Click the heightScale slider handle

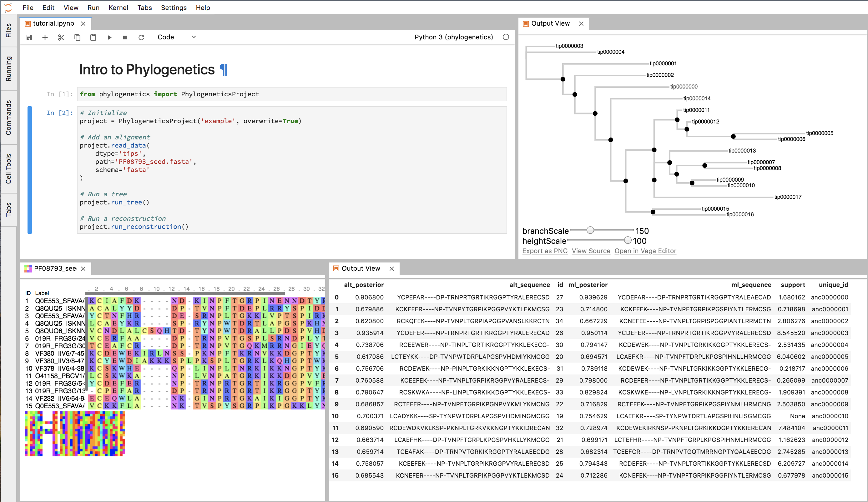(628, 240)
